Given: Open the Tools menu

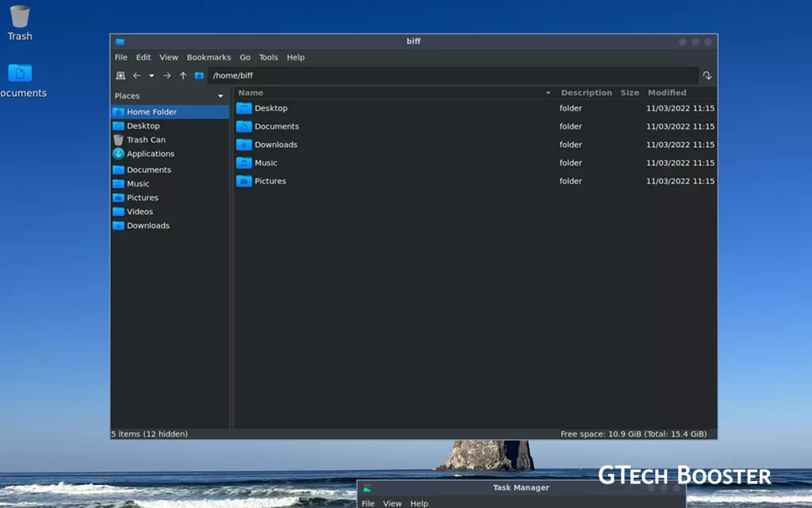Looking at the screenshot, I should pyautogui.click(x=268, y=57).
